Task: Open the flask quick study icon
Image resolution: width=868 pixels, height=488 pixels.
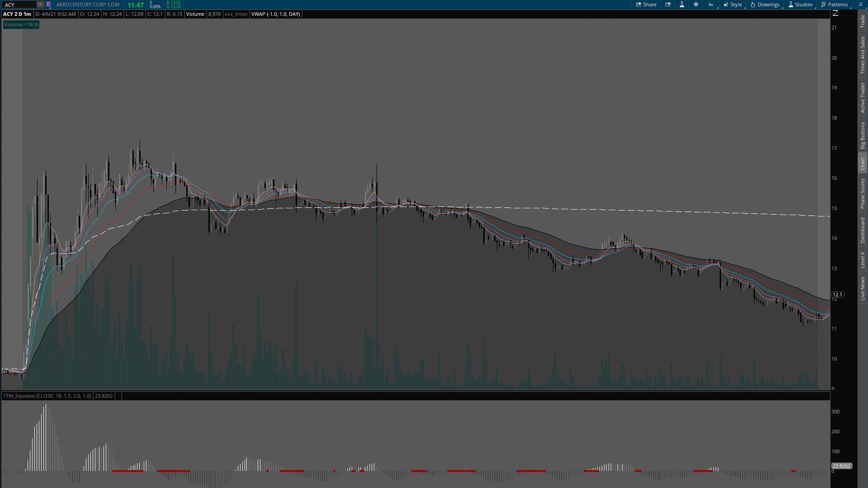Action: point(682,5)
